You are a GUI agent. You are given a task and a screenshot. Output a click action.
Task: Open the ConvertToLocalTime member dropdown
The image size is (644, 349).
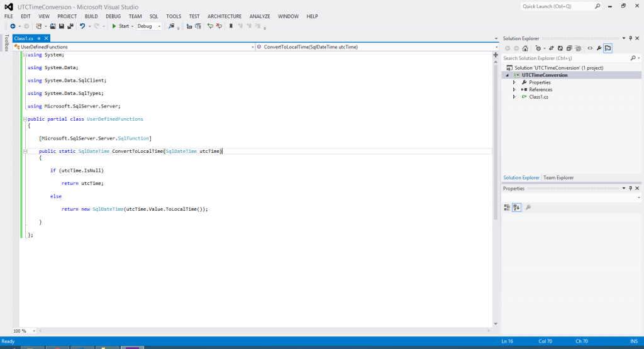[x=497, y=47]
